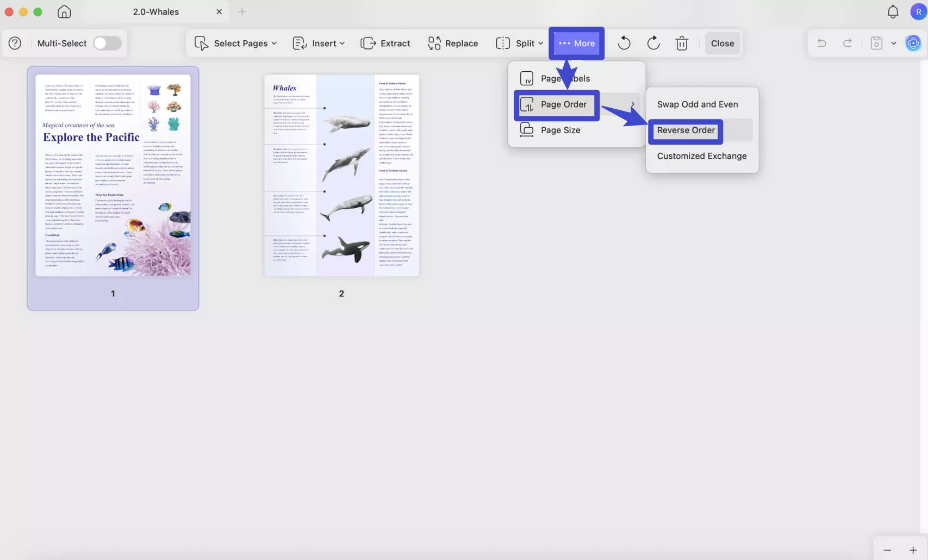Select page 2 Whales thumbnail

pos(341,175)
